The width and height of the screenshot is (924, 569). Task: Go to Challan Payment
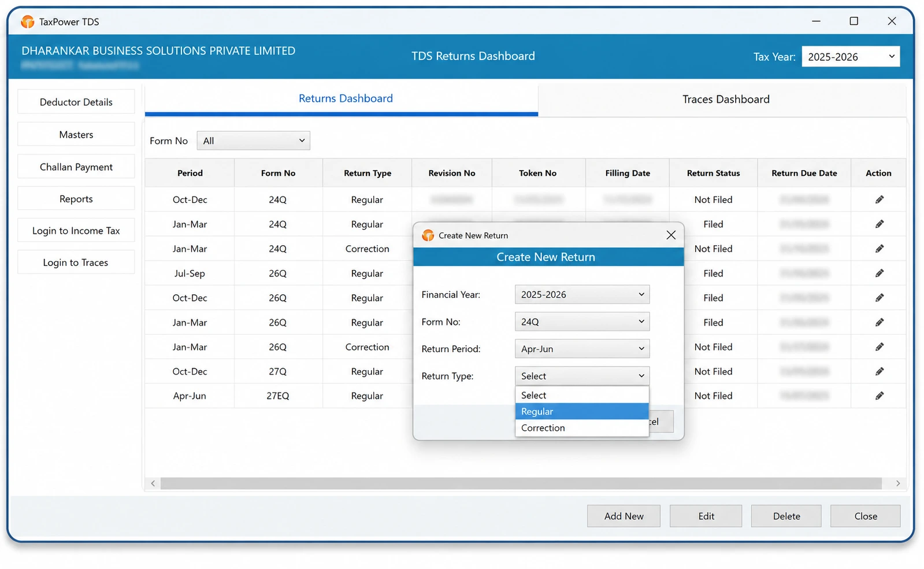pos(76,167)
